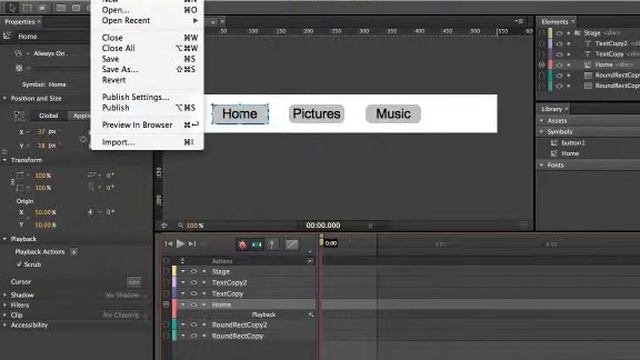Click the Pictures button on the stage

[316, 114]
